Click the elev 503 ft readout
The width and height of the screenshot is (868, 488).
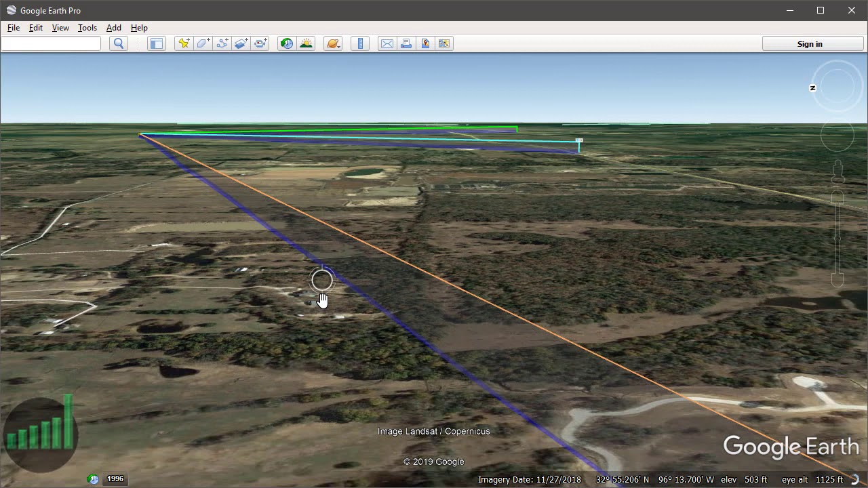[744, 479]
